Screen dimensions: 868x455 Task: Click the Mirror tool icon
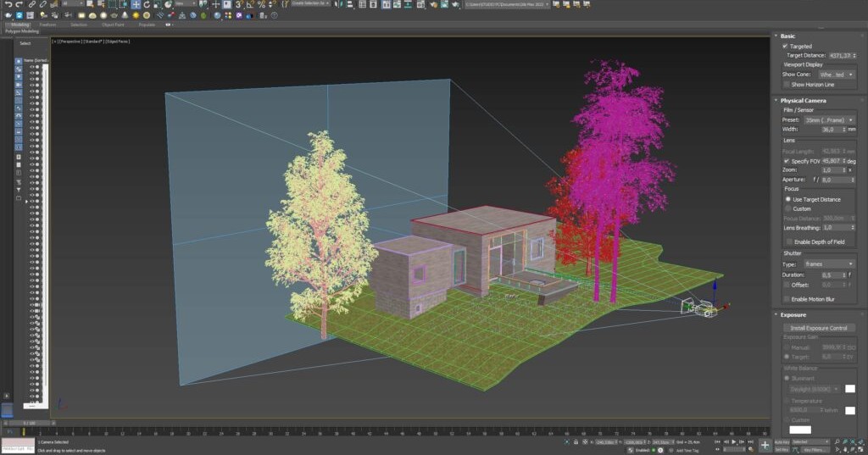tap(337, 4)
